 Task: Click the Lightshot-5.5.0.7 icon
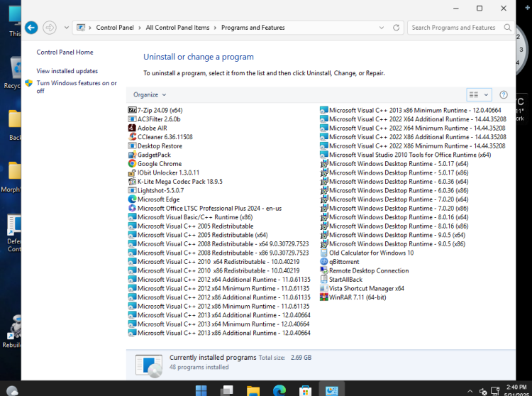click(x=132, y=190)
